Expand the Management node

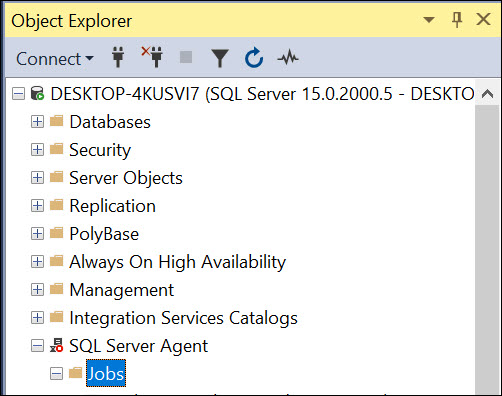pyautogui.click(x=37, y=290)
